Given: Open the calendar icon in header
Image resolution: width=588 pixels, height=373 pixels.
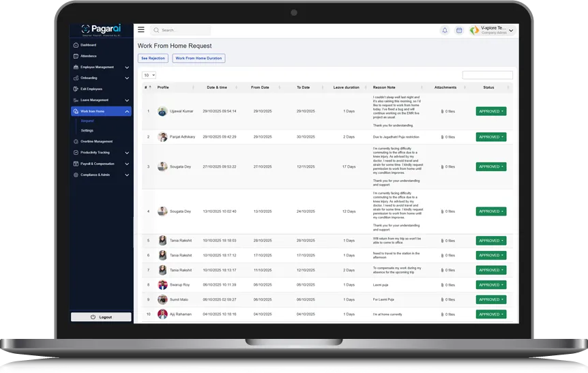Looking at the screenshot, I should pyautogui.click(x=459, y=31).
